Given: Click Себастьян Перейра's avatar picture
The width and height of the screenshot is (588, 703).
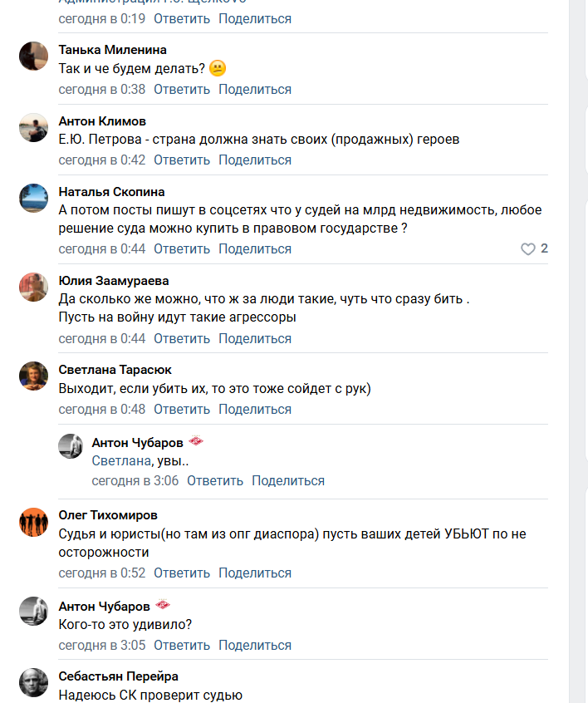Looking at the screenshot, I should point(33,682).
